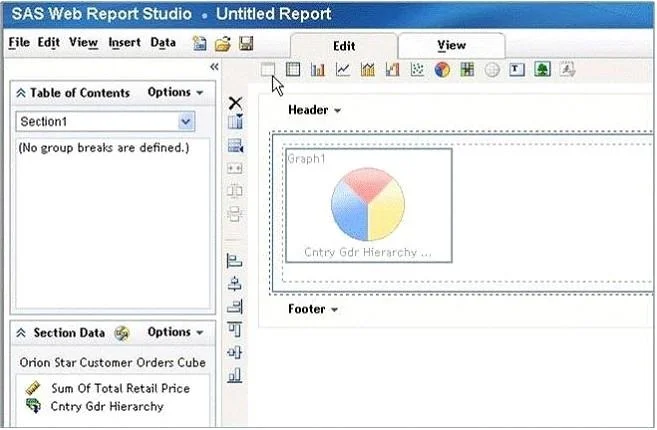Click the Sum Of Total Retail Price ruler icon

point(33,388)
